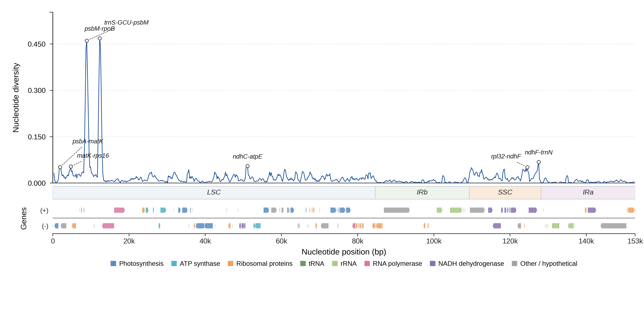Click the 60k x-axis tick label
This screenshot has height=313, width=644.
point(281,241)
